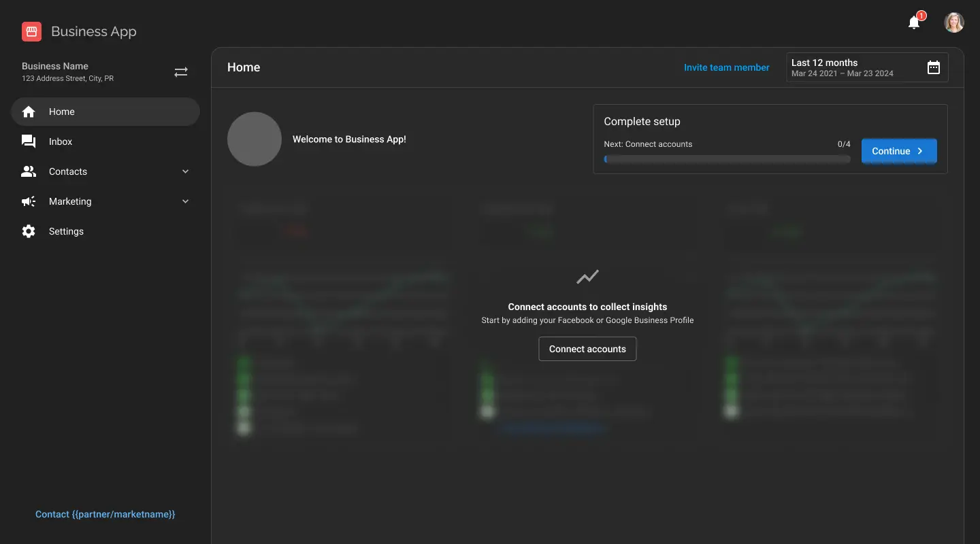The height and width of the screenshot is (544, 980).
Task: Click the calendar icon in date range
Action: click(x=934, y=67)
